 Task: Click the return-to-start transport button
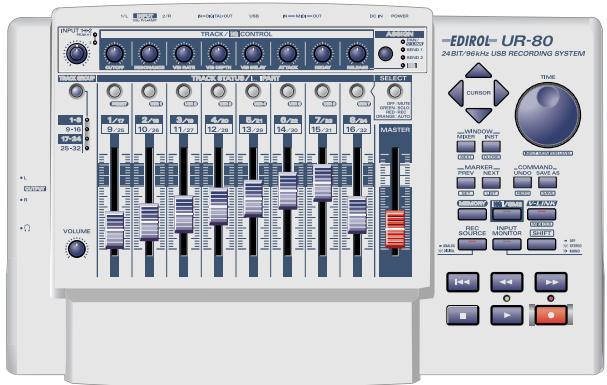(x=462, y=282)
